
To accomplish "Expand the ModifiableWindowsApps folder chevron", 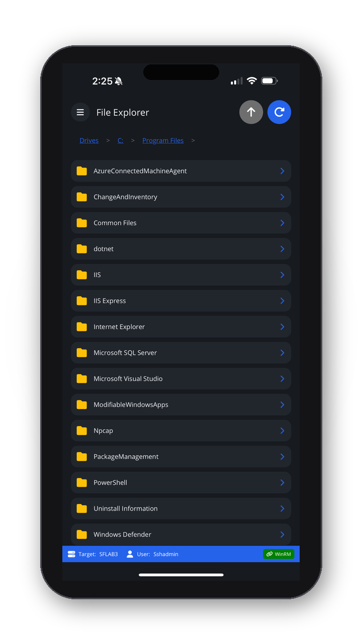I will (283, 405).
